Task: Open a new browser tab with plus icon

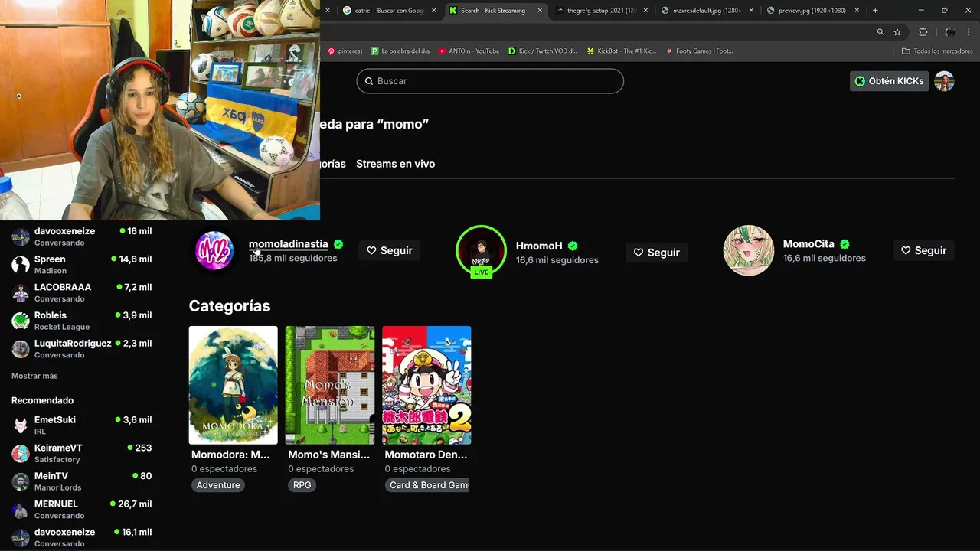Action: (x=875, y=11)
